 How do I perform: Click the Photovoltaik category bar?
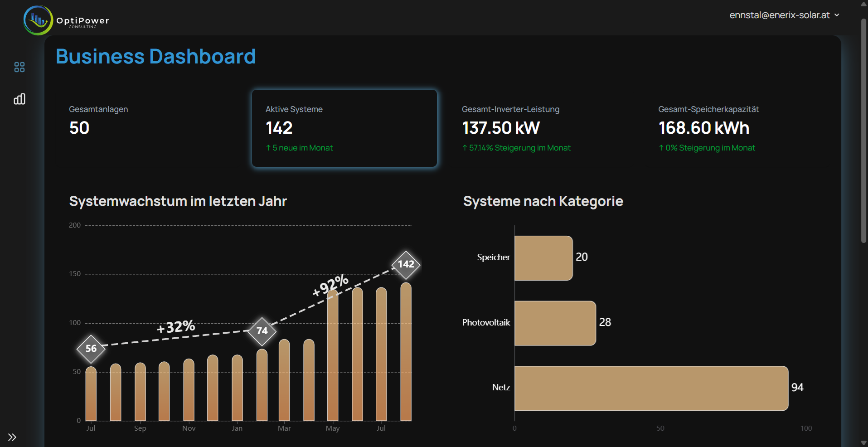(555, 323)
